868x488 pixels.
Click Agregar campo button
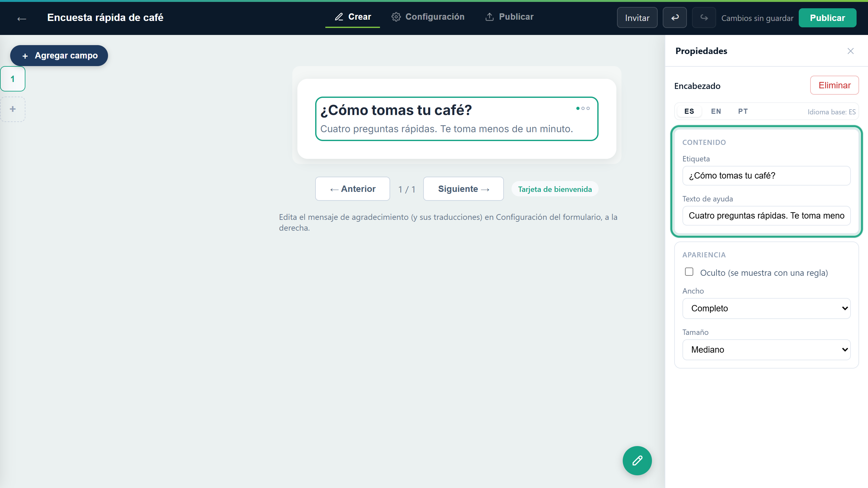pos(59,56)
